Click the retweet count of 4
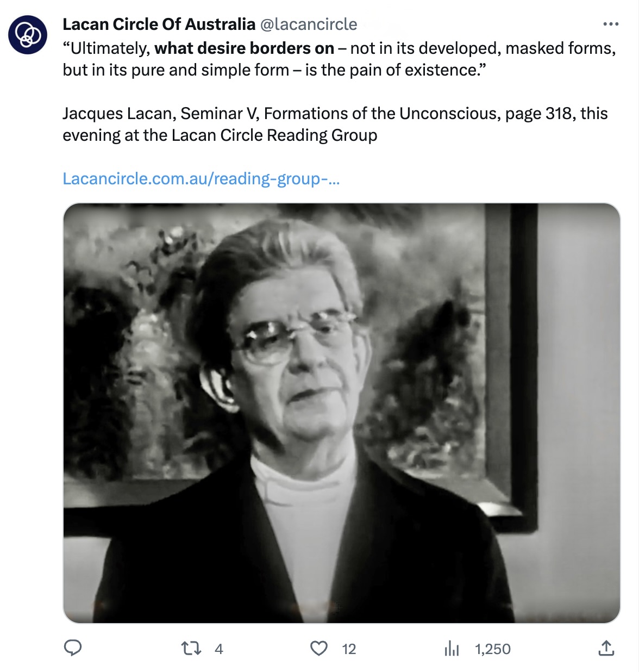The width and height of the screenshot is (639, 672). pyautogui.click(x=219, y=649)
